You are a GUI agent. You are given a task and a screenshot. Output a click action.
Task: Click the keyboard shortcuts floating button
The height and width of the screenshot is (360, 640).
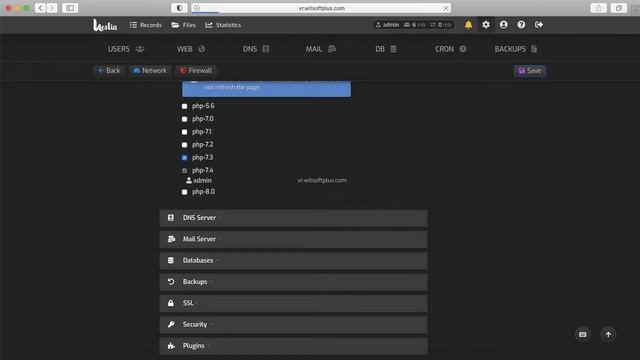pos(582,334)
